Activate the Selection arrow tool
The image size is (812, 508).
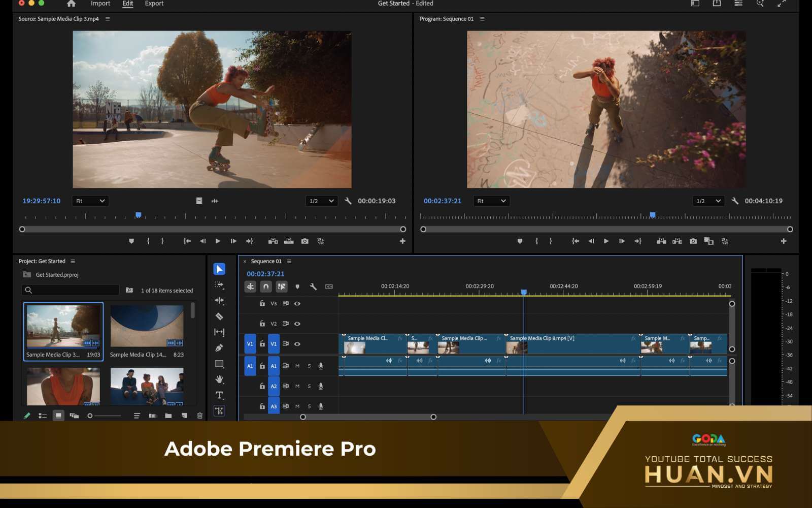click(x=219, y=269)
